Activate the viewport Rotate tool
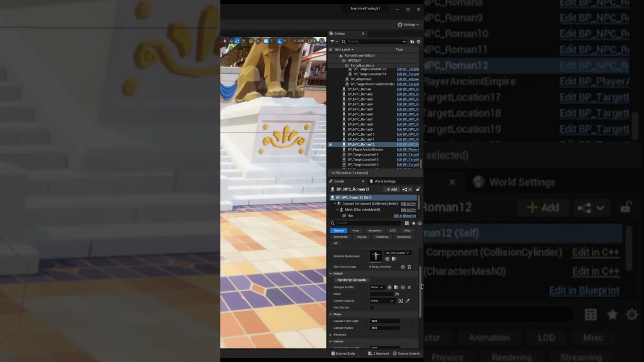 coord(237,41)
